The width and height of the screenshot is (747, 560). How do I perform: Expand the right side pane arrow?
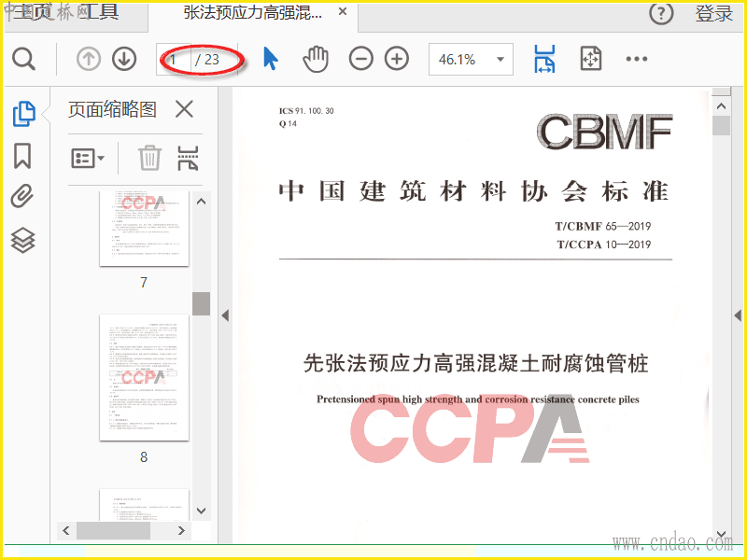tap(738, 315)
